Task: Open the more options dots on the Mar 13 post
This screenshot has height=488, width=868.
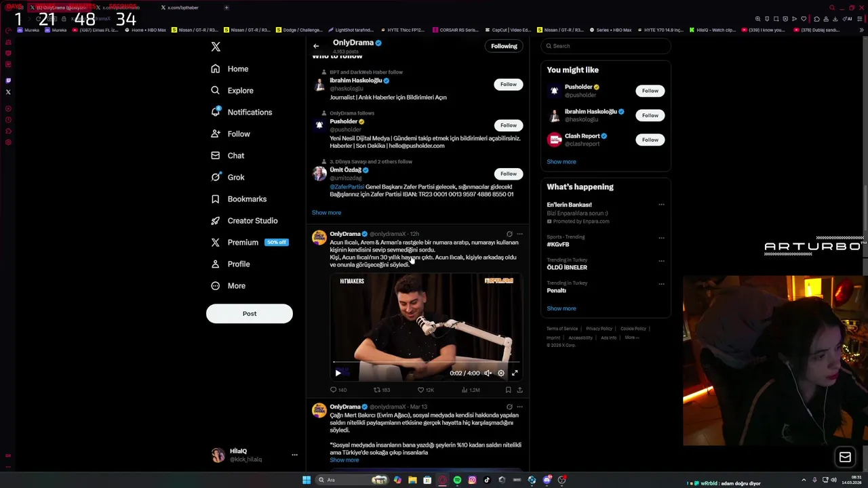Action: coord(520,407)
